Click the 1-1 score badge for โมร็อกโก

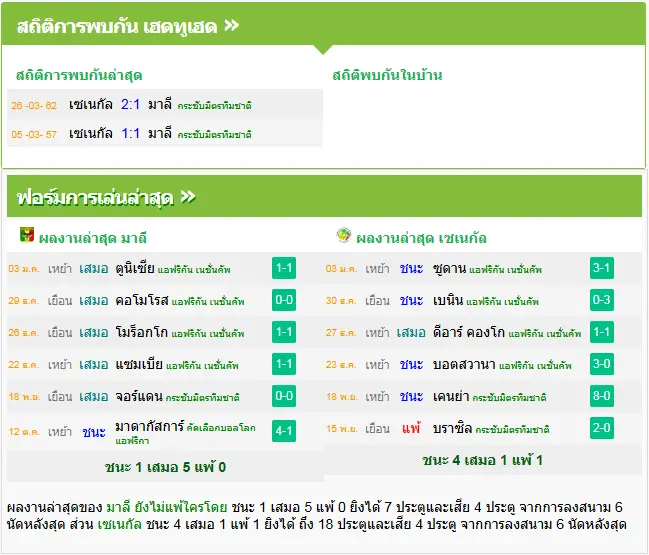tap(284, 332)
